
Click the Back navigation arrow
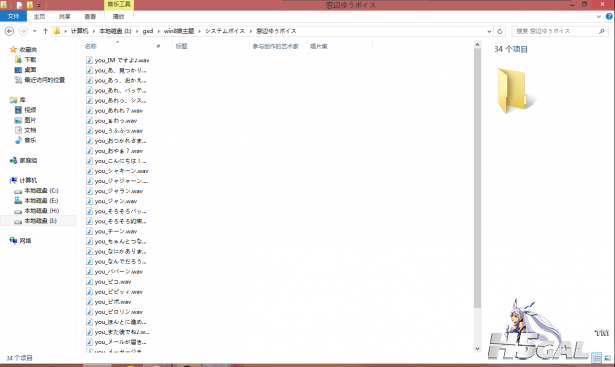[9, 31]
